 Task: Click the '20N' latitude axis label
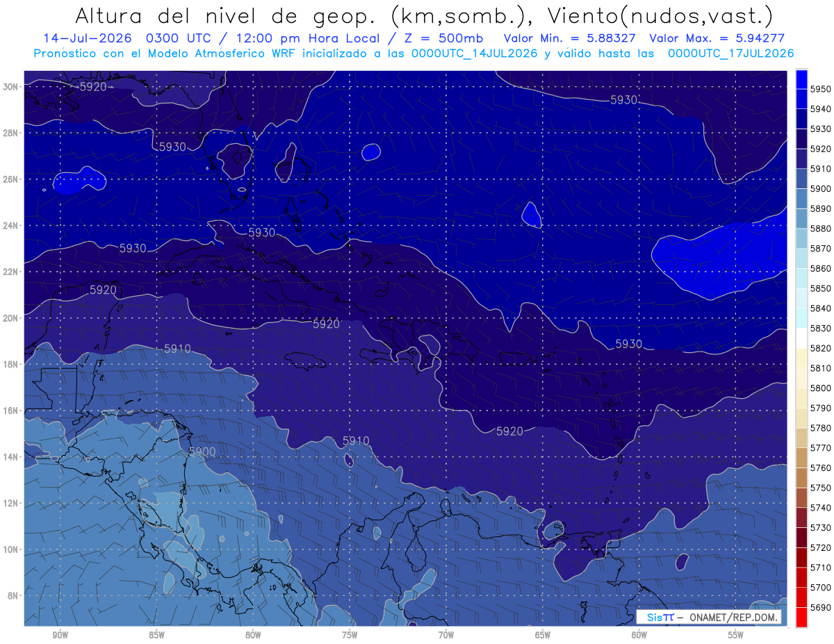(x=10, y=317)
